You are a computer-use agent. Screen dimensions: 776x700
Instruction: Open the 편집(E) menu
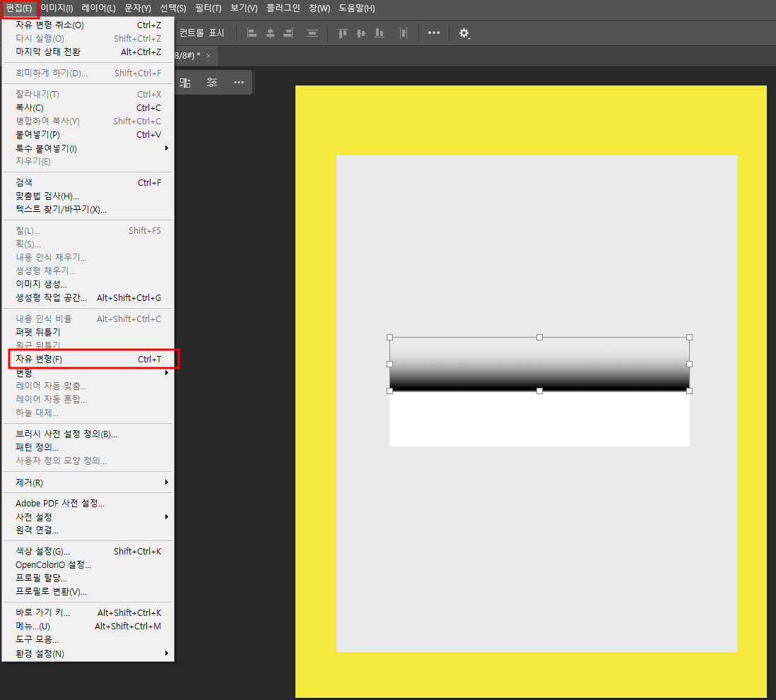click(x=19, y=8)
